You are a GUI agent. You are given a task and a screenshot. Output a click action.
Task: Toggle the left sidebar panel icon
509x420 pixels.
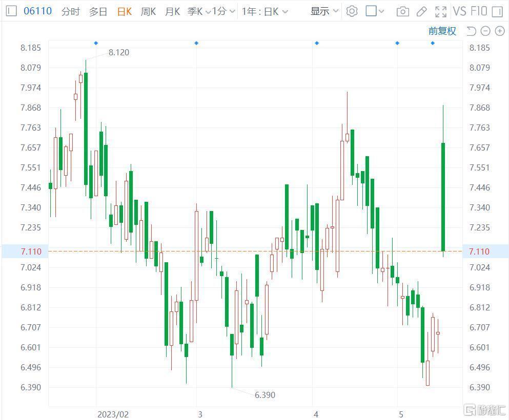11,11
